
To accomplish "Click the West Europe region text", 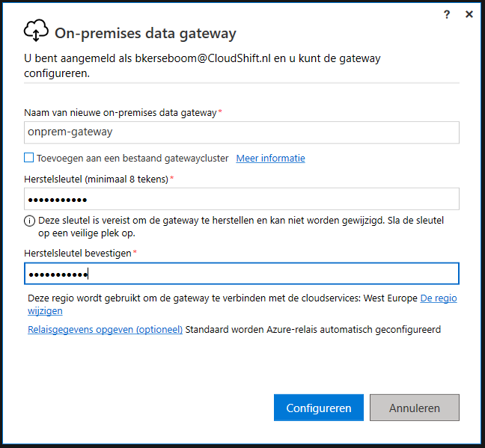I will click(x=391, y=298).
